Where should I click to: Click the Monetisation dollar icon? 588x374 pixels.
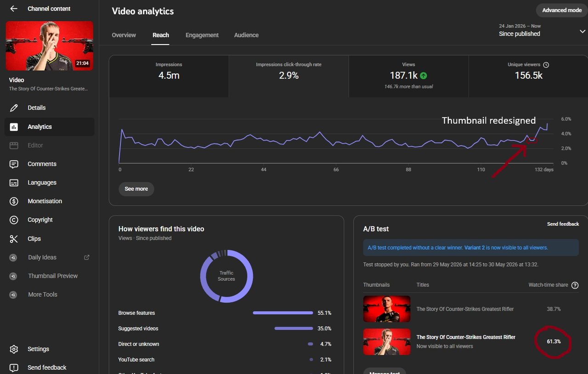pyautogui.click(x=14, y=201)
